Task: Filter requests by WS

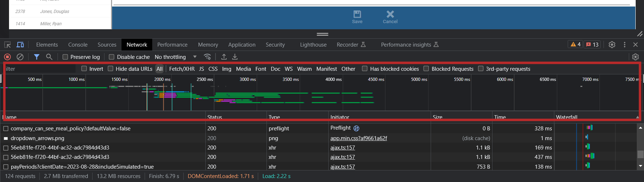Action: tap(289, 69)
